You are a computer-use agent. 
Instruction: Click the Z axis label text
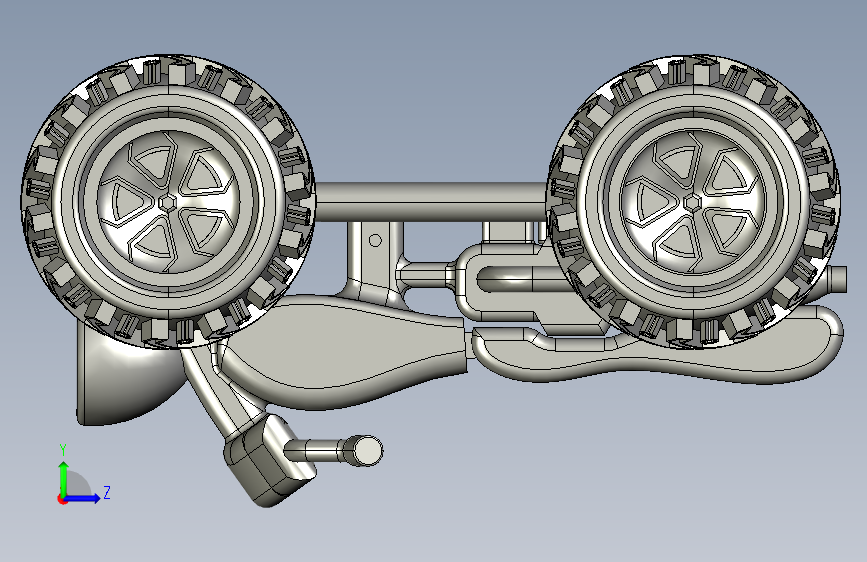(107, 492)
